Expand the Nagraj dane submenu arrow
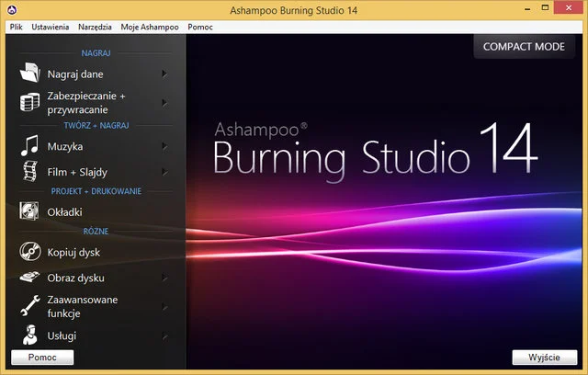This screenshot has width=588, height=375. (x=164, y=74)
